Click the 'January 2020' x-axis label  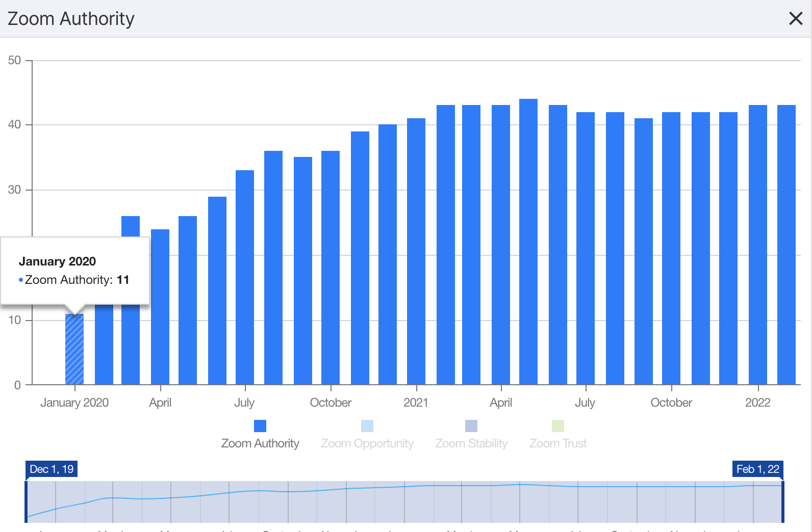click(x=74, y=403)
